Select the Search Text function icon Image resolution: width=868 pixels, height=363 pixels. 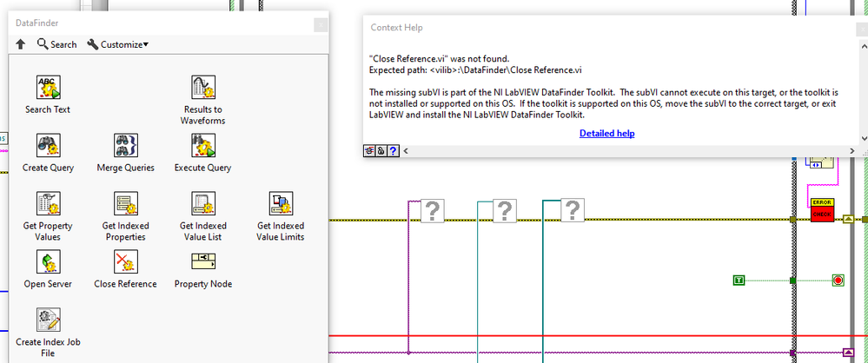(x=48, y=88)
